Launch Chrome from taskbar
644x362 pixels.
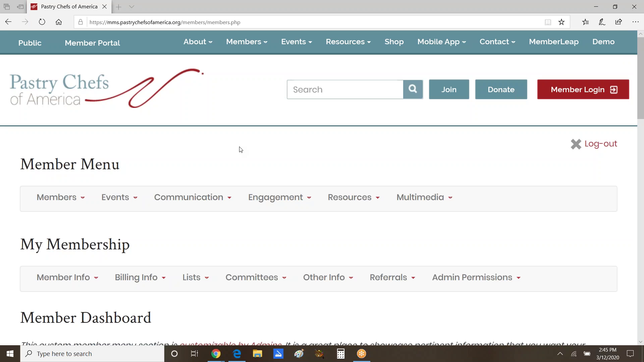pos(216,354)
